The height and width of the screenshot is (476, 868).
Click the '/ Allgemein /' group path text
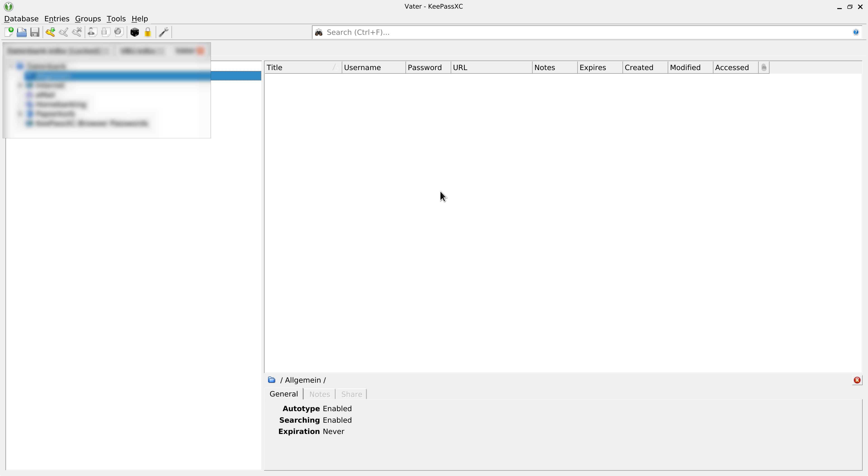(303, 380)
